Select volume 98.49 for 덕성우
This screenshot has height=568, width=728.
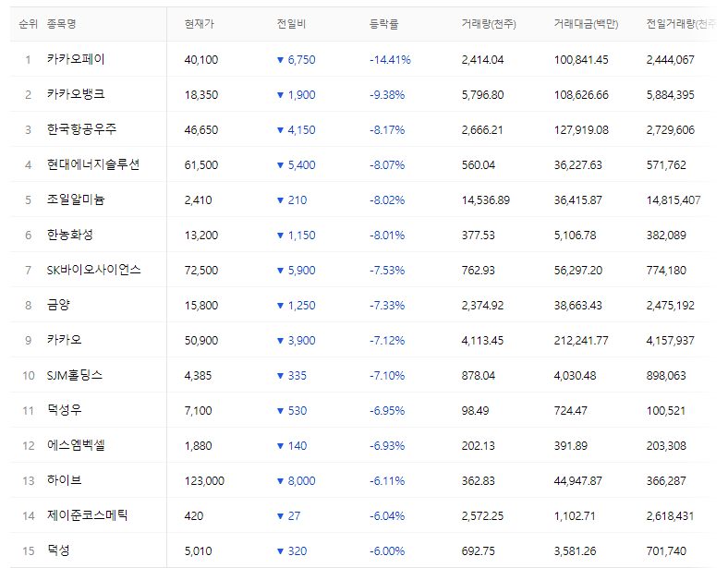point(475,411)
